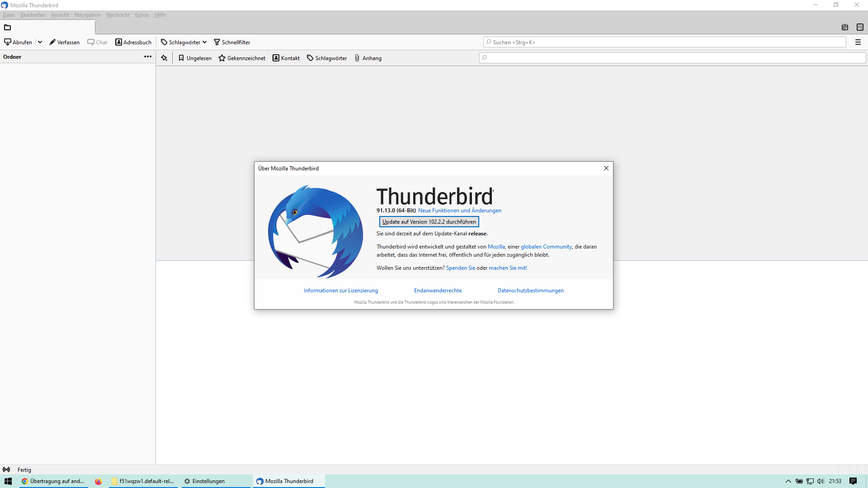This screenshot has width=868, height=488.
Task: Click Update auf Version 102.2.2 durchführen
Action: (x=429, y=222)
